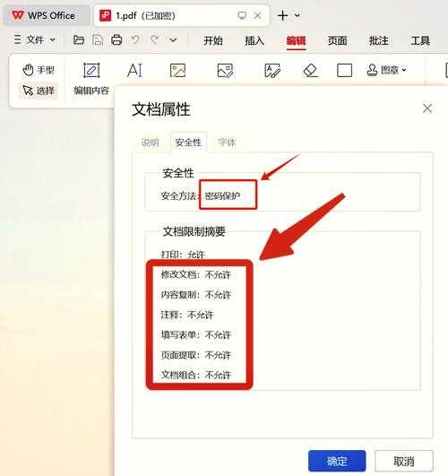The image size is (448, 476).
Task: Close the 文档属性 dialog
Action: pyautogui.click(x=427, y=108)
